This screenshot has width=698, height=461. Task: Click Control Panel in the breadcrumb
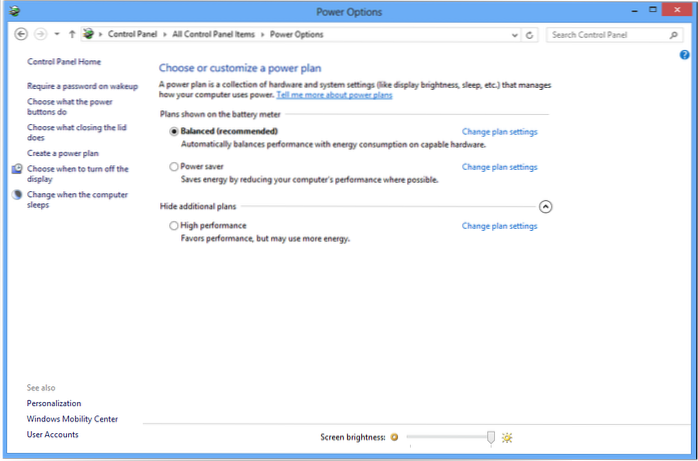click(132, 34)
